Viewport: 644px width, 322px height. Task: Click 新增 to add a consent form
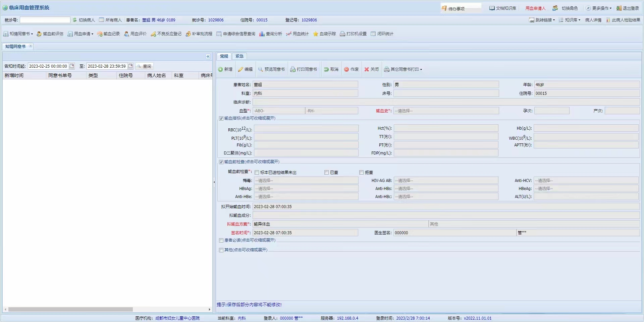(x=225, y=69)
